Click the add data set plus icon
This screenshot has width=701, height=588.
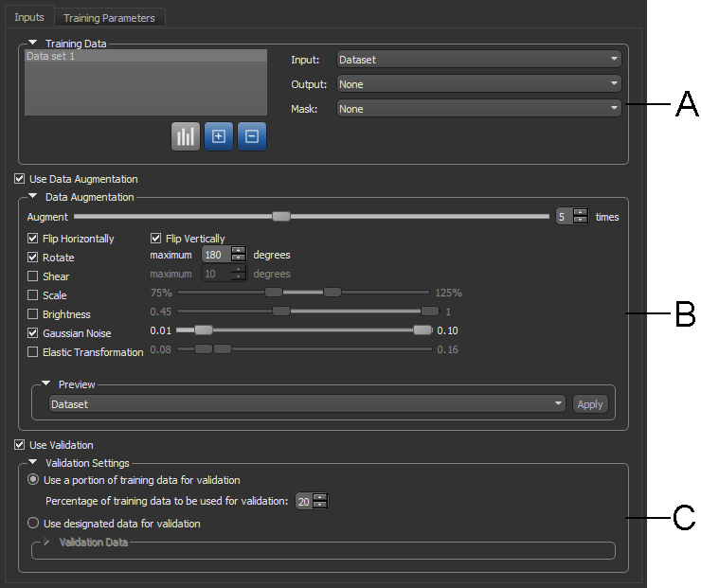coord(219,136)
